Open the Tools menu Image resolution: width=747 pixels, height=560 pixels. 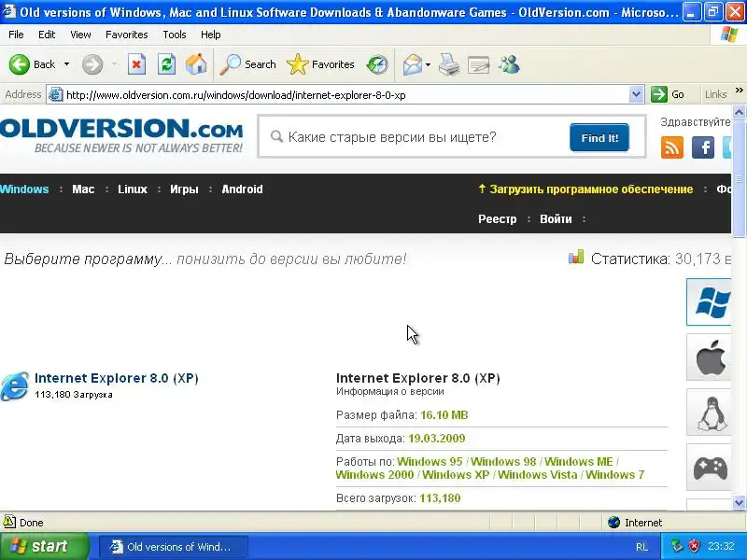(x=175, y=35)
